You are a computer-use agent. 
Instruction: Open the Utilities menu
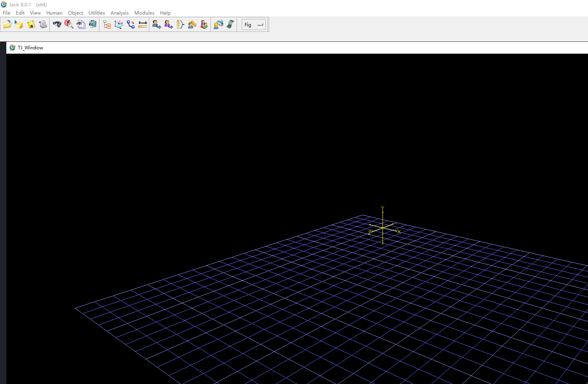[x=97, y=13]
